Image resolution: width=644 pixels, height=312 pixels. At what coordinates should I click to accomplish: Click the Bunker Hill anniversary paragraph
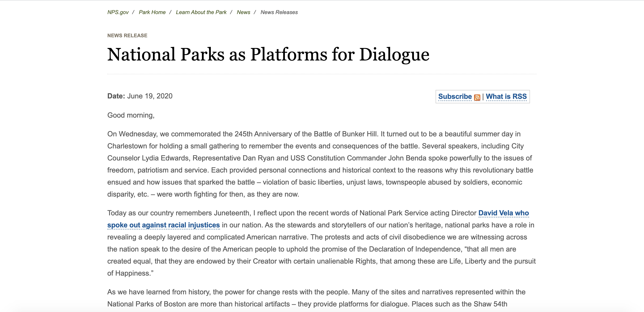320,164
